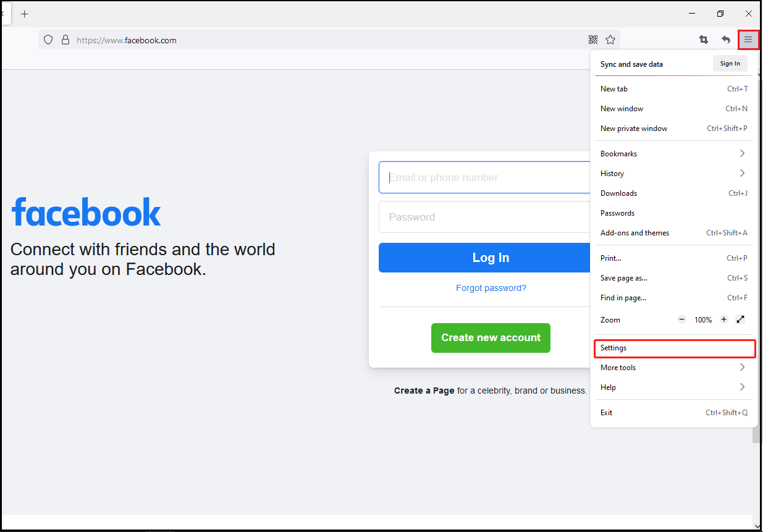Click the address bar URL text
The image size is (763, 532).
click(127, 40)
